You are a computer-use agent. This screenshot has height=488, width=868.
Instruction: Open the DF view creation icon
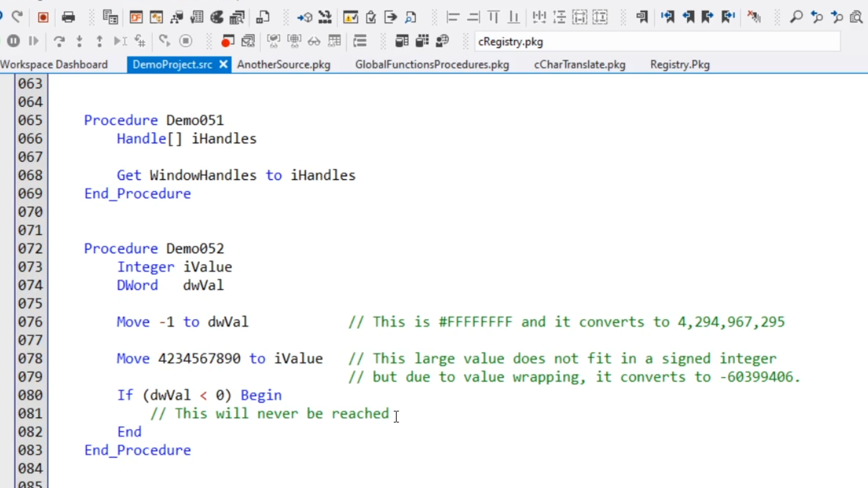point(136,18)
